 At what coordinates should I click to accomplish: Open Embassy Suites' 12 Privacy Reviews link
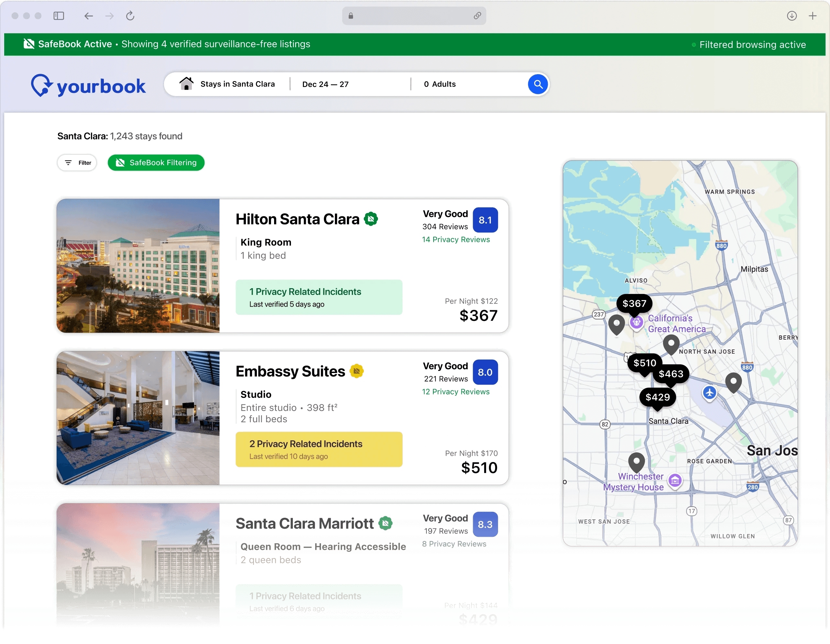point(456,391)
